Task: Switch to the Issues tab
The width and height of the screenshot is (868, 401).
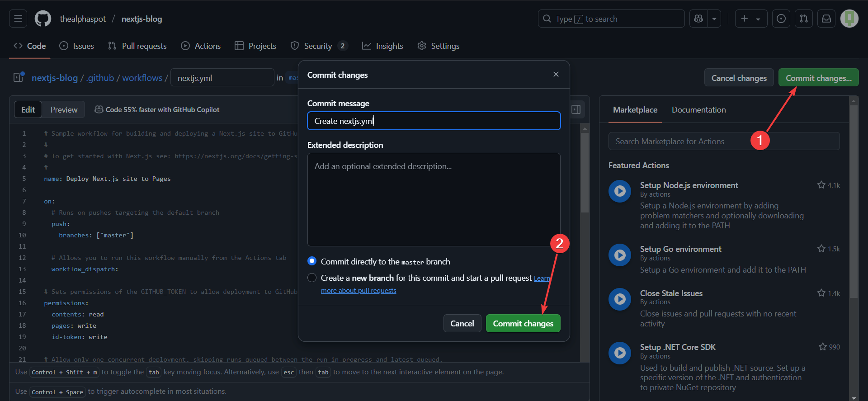Action: tap(77, 46)
